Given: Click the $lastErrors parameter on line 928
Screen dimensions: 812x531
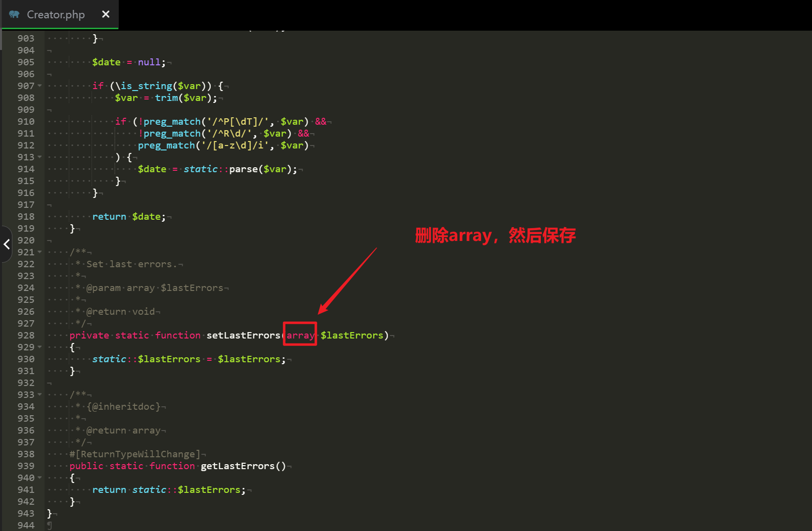Looking at the screenshot, I should pos(352,336).
